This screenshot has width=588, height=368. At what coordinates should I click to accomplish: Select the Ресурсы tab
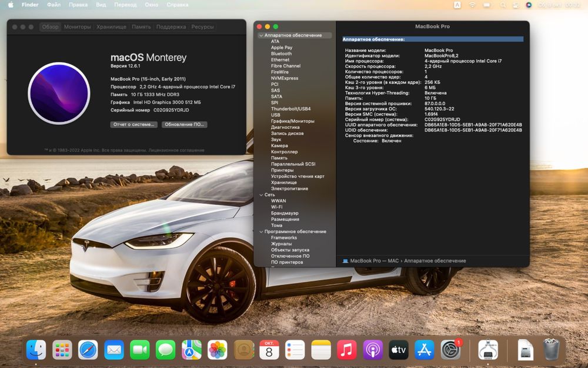(x=202, y=27)
